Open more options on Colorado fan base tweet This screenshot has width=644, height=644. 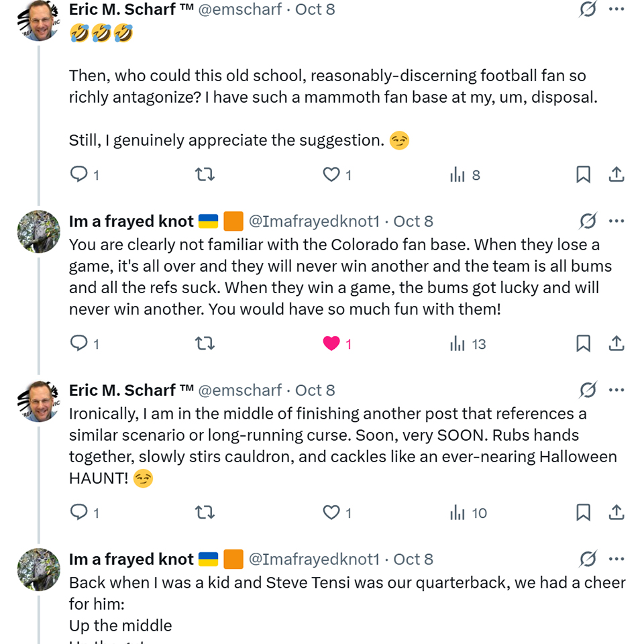pos(616,221)
